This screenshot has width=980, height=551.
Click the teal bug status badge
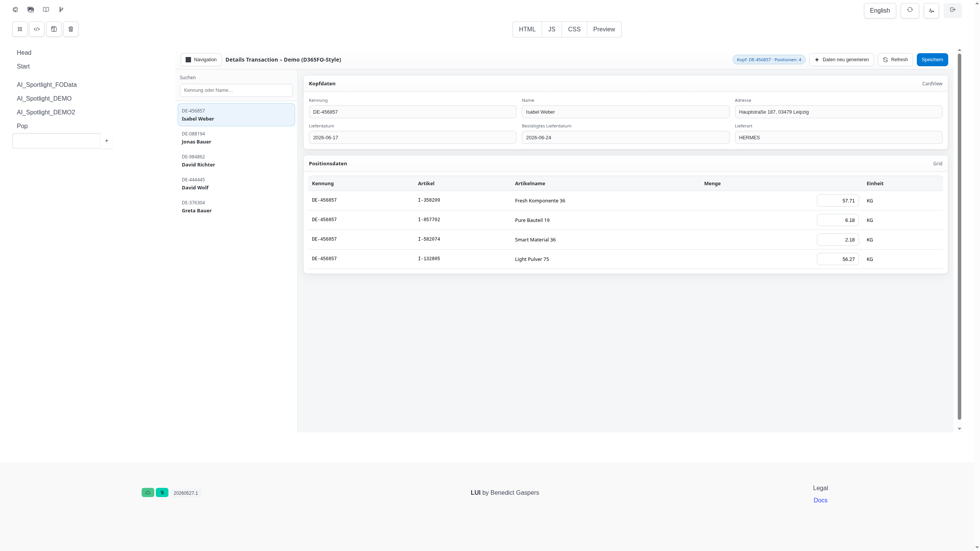point(162,492)
